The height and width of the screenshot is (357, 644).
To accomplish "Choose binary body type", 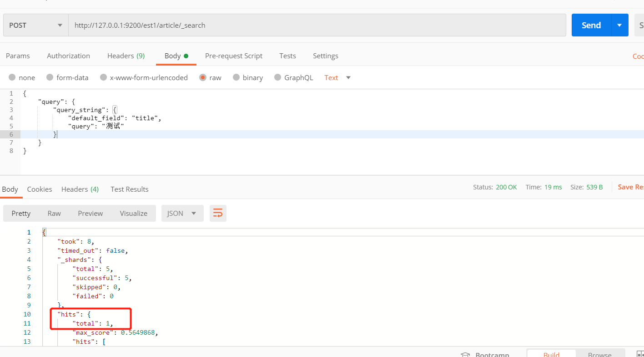I will 236,77.
